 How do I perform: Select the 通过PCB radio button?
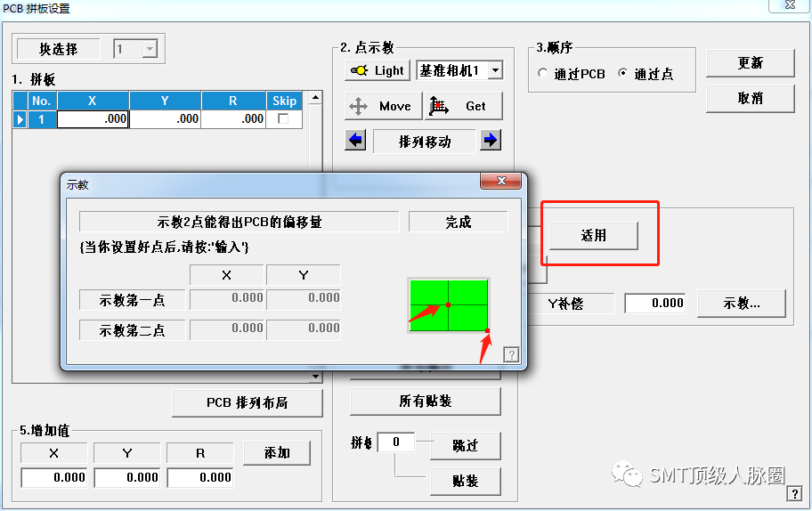point(544,74)
